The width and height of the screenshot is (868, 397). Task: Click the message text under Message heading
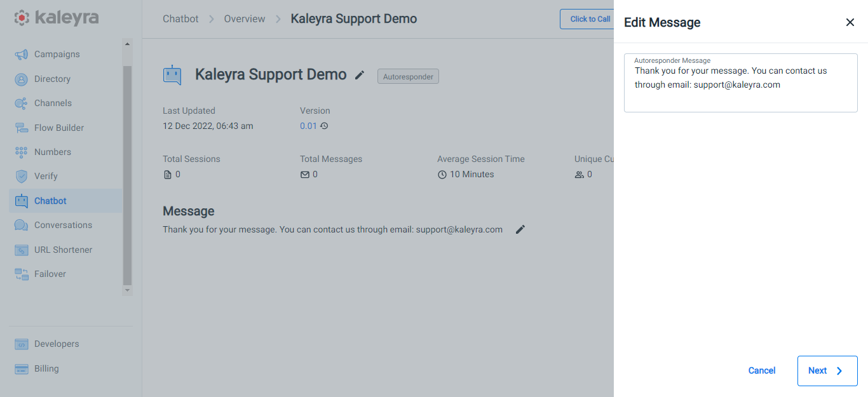coord(332,229)
